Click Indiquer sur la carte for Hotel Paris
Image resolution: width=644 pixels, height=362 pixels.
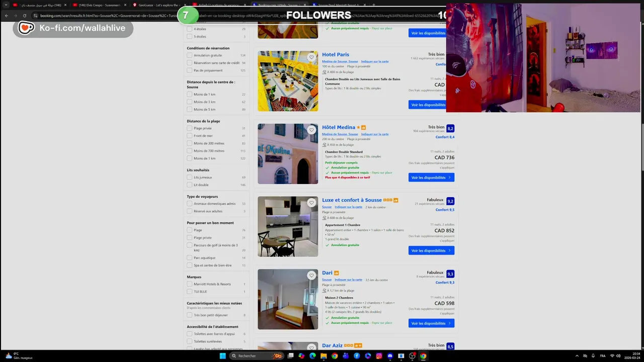tap(375, 62)
